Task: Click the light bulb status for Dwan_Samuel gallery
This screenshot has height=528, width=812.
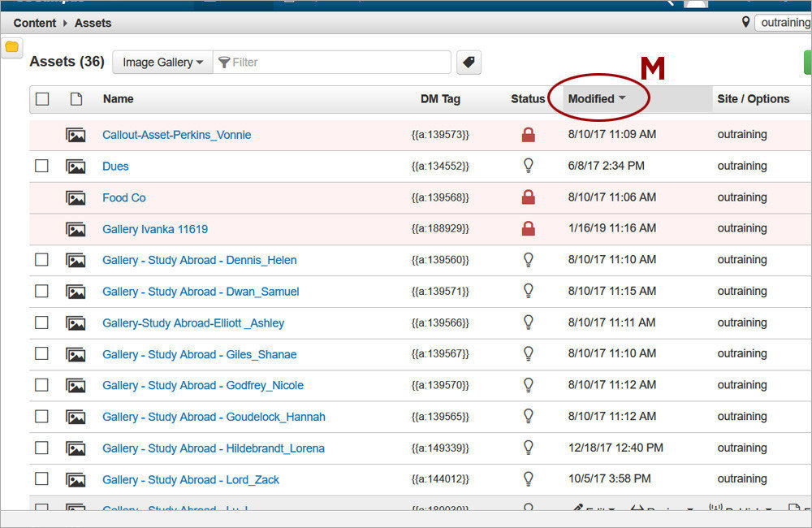Action: click(529, 291)
